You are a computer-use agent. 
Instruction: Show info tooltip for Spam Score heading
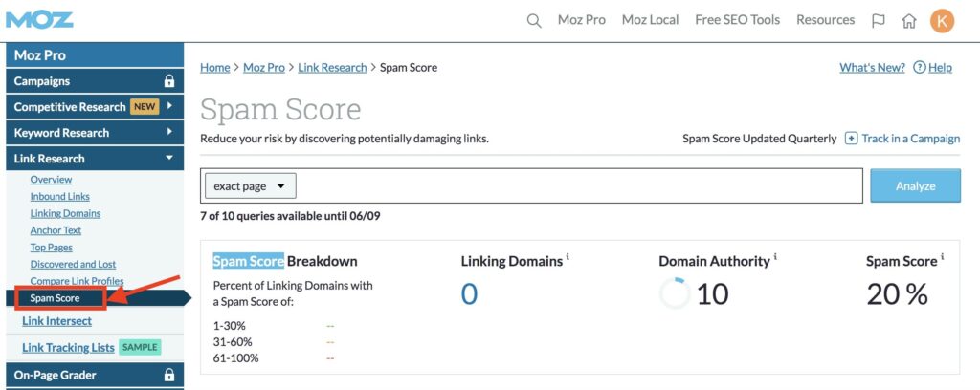[942, 256]
